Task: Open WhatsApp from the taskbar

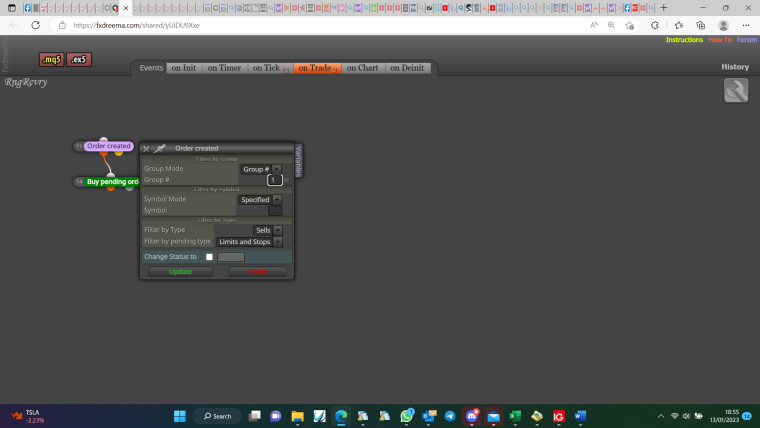Action: (407, 416)
